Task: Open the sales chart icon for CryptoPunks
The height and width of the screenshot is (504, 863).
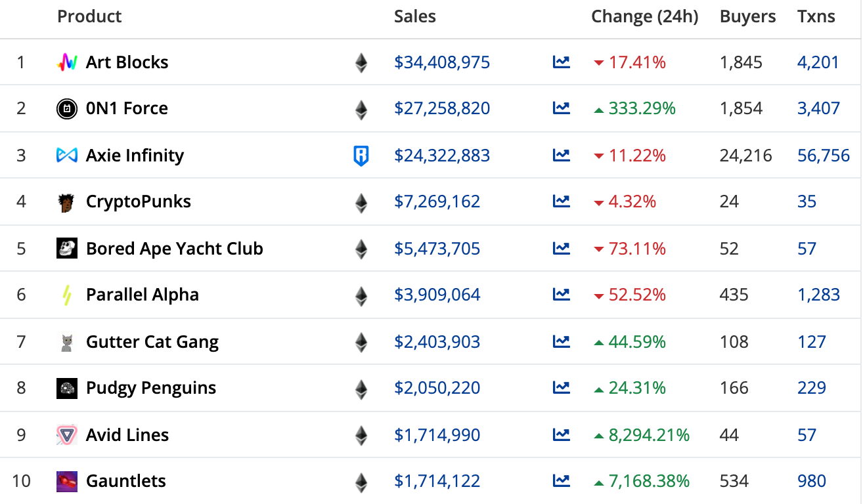Action: [562, 201]
